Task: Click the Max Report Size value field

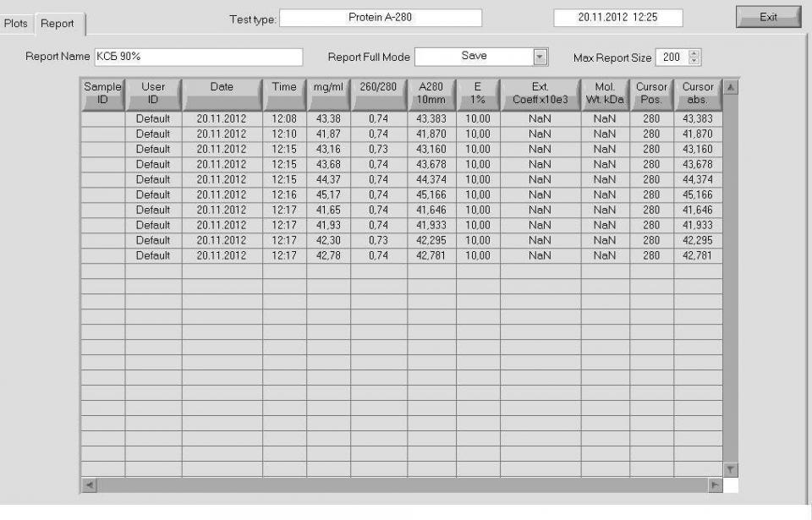Action: pos(672,57)
